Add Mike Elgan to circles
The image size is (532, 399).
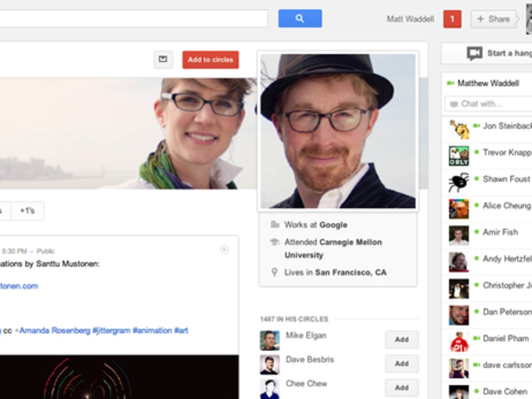tap(402, 340)
